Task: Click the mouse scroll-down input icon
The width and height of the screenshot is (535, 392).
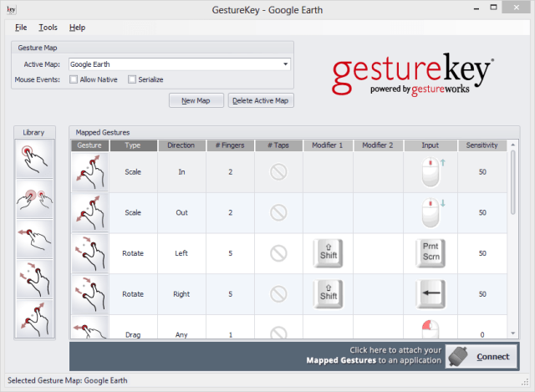Action: click(x=433, y=213)
